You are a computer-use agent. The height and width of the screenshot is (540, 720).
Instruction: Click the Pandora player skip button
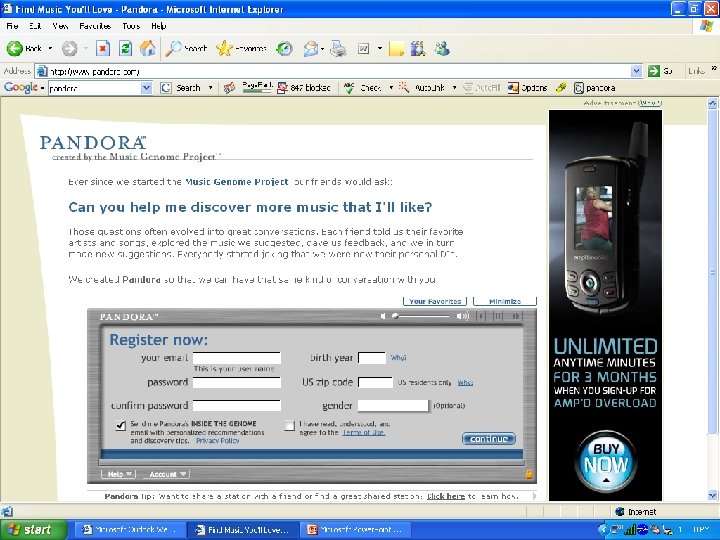(516, 316)
